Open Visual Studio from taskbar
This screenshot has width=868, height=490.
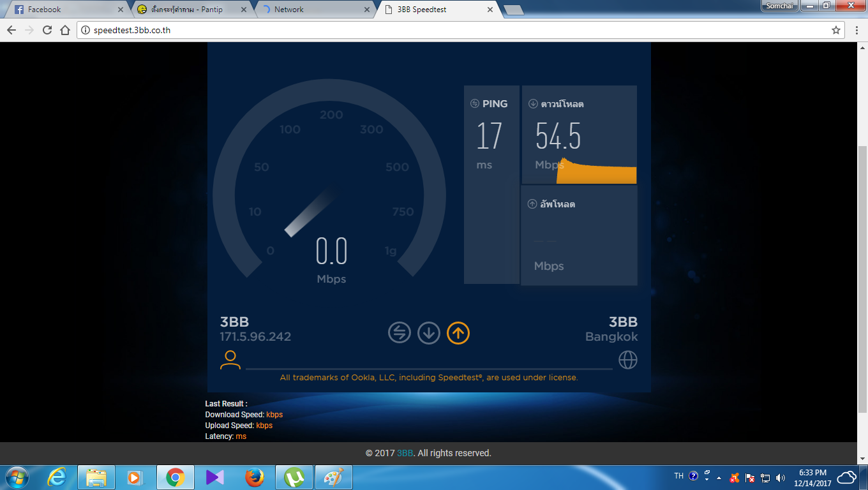(x=215, y=477)
